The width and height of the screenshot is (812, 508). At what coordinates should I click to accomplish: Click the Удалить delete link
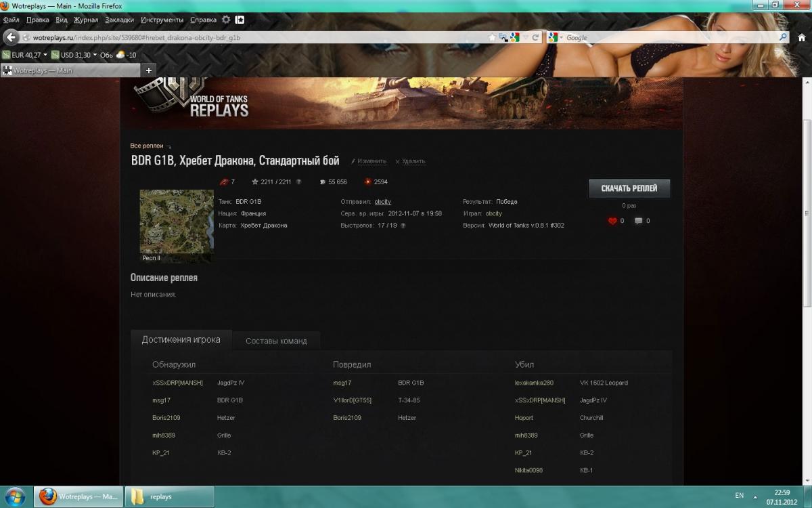pyautogui.click(x=413, y=161)
